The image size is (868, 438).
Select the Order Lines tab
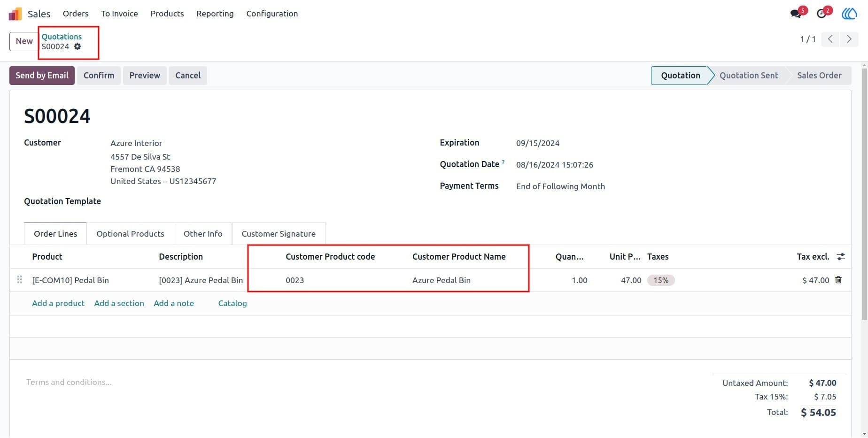click(x=55, y=234)
